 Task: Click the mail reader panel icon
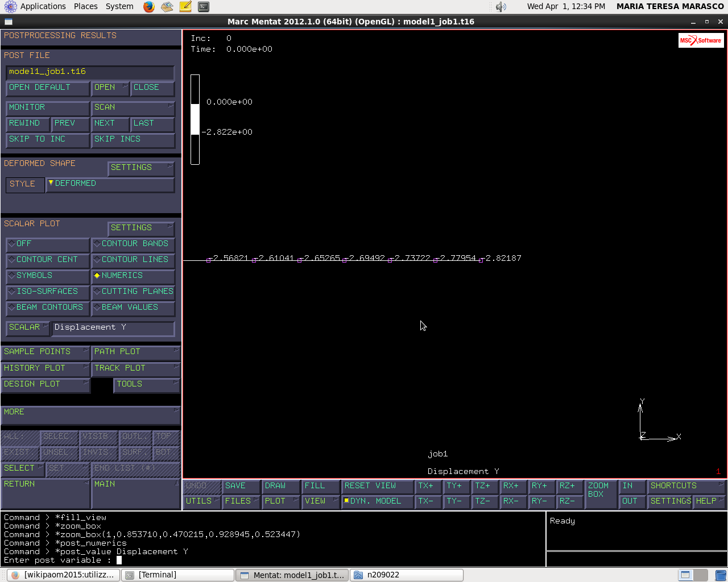167,7
